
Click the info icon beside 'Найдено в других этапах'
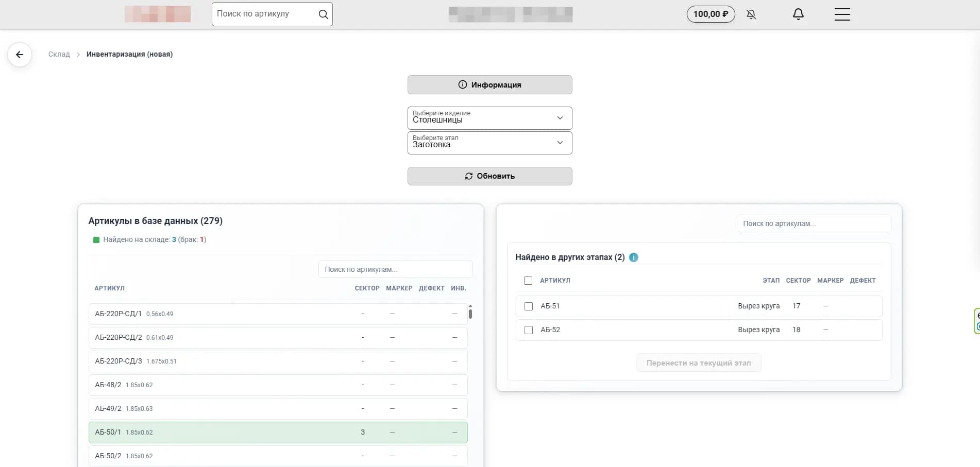click(x=634, y=257)
